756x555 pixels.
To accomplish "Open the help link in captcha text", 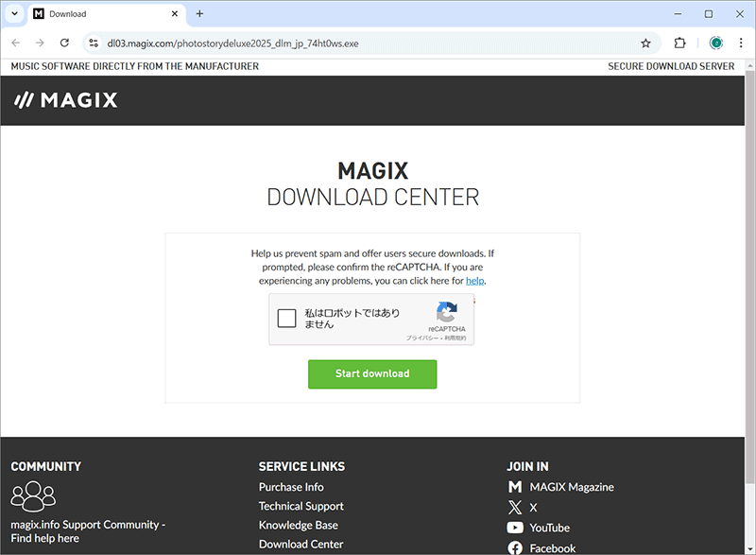I will point(475,281).
